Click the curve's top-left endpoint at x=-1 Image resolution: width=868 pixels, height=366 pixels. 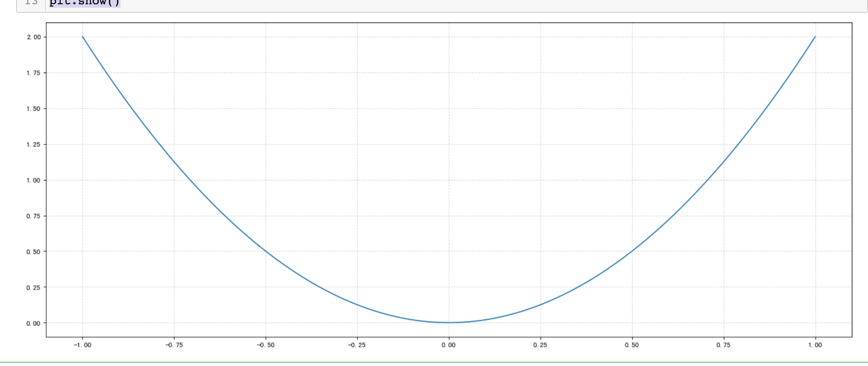tap(83, 37)
